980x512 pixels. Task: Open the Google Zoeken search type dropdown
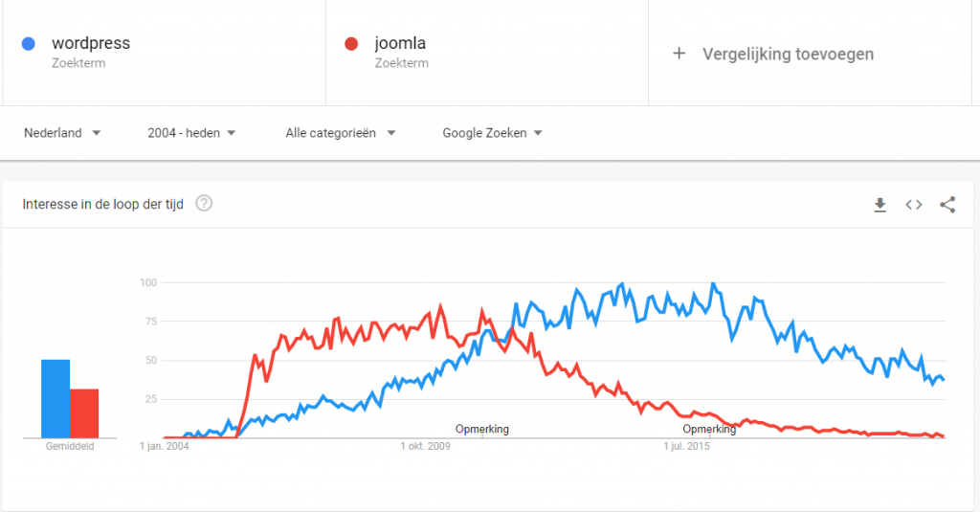[492, 133]
